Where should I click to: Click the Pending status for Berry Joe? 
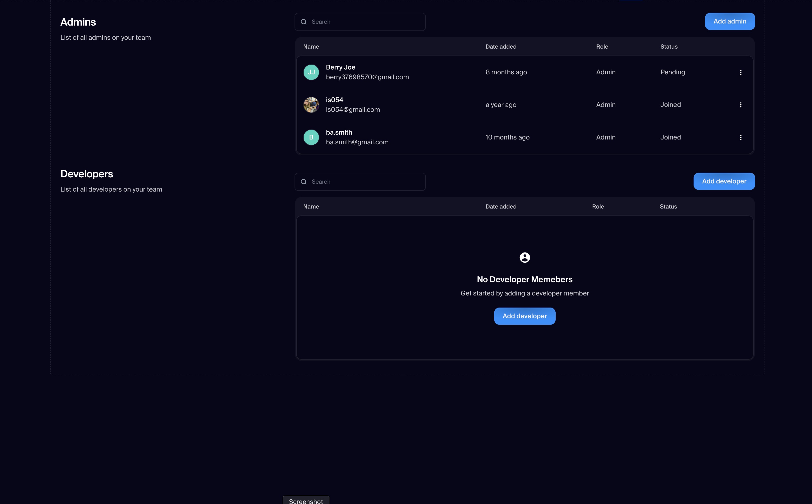673,72
